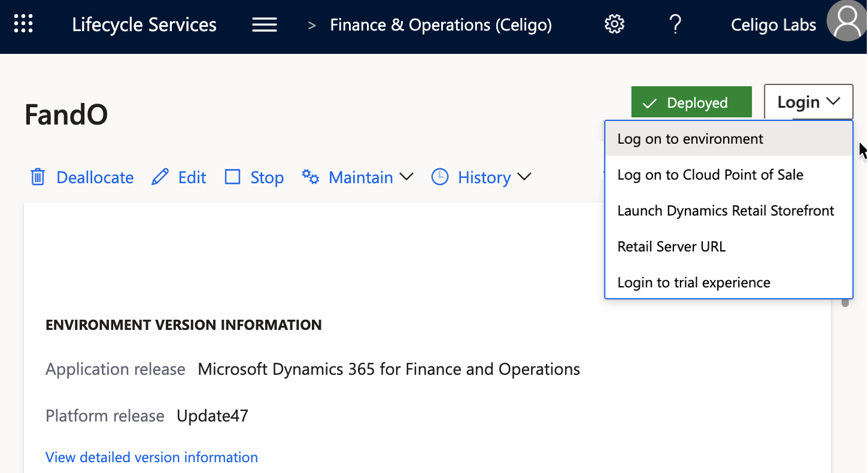Click the Maintain gears icon

310,177
